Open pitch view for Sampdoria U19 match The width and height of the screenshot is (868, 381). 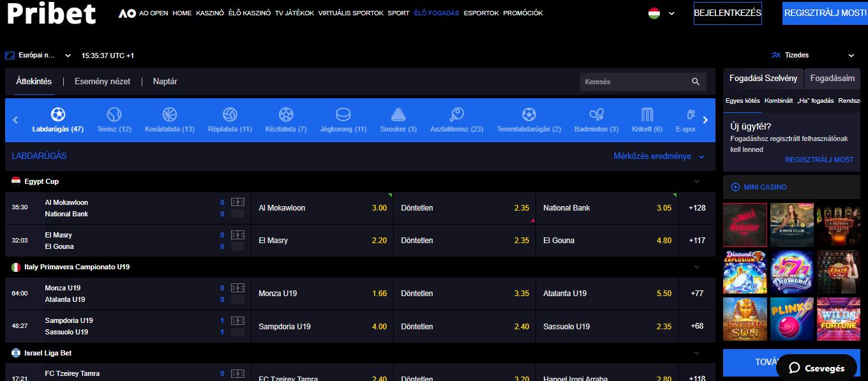click(x=237, y=320)
